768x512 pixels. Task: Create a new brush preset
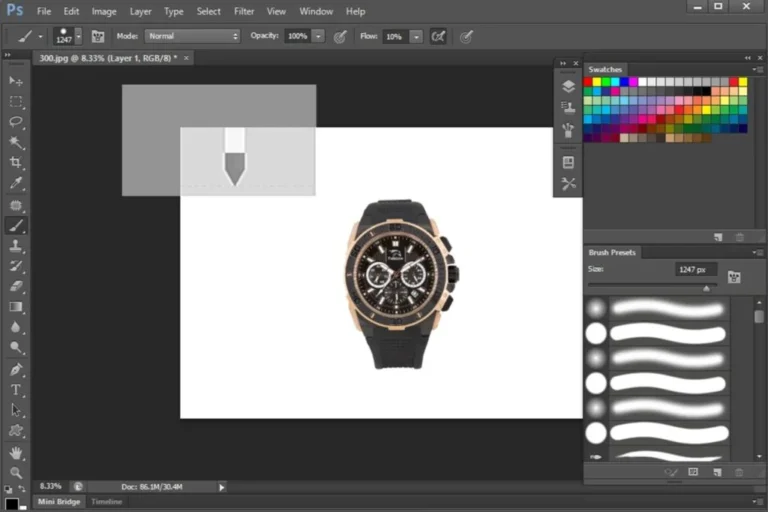point(717,472)
